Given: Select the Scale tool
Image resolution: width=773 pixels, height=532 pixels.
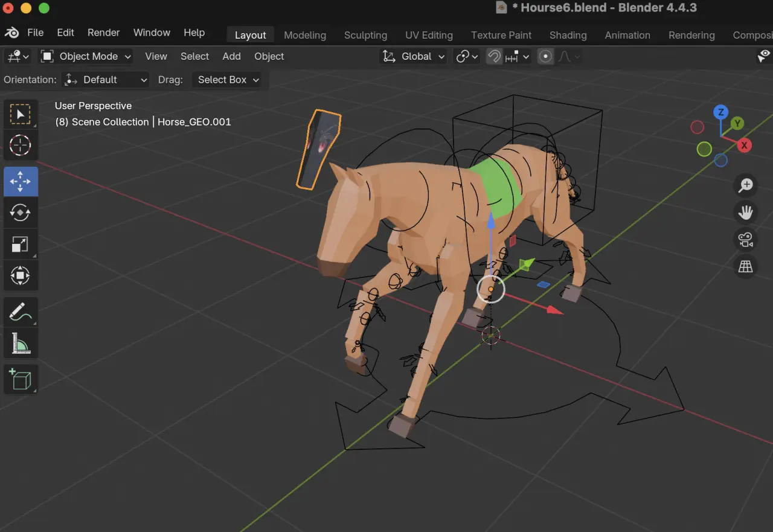Looking at the screenshot, I should pos(21,245).
